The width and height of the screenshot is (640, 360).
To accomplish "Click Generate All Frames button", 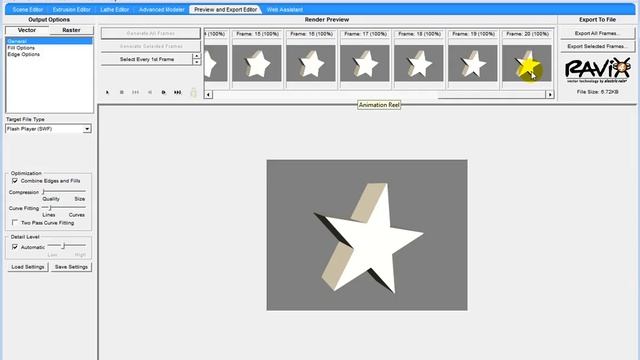I will coord(151,33).
